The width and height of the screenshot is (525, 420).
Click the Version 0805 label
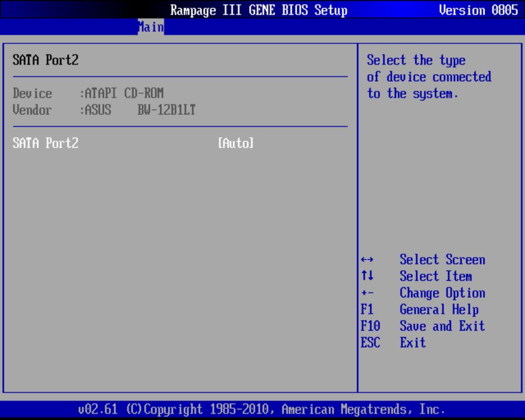pos(478,10)
